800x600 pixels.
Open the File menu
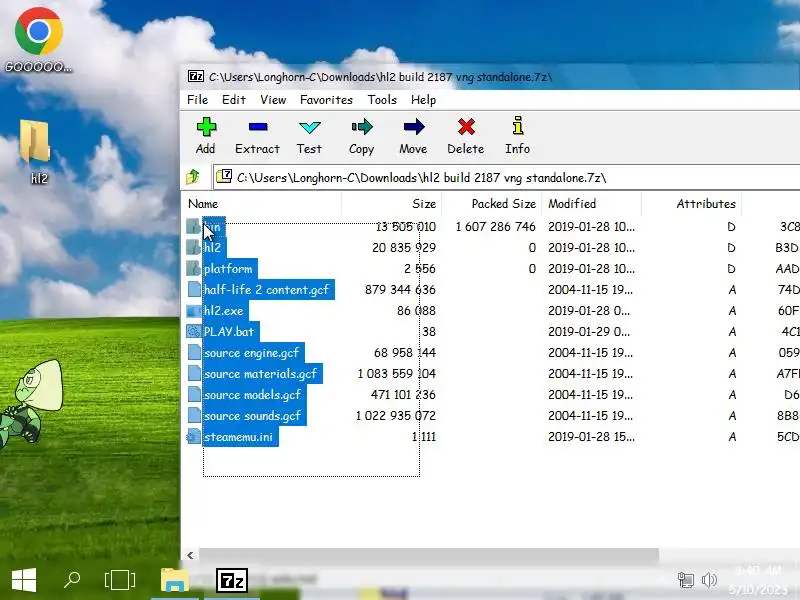pyautogui.click(x=197, y=100)
